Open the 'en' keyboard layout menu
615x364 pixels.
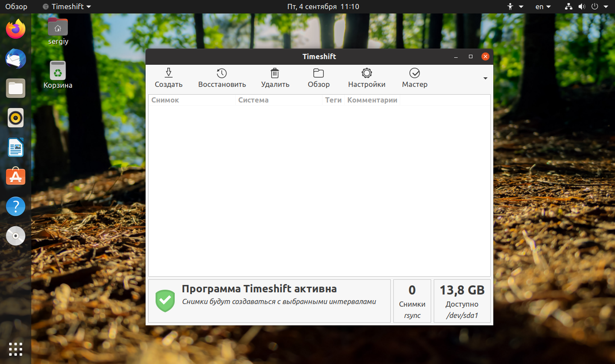point(543,7)
